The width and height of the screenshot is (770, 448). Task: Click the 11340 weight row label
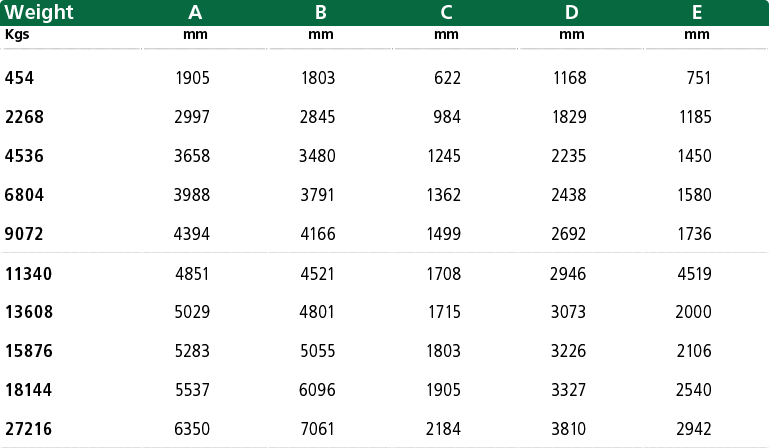[28, 274]
